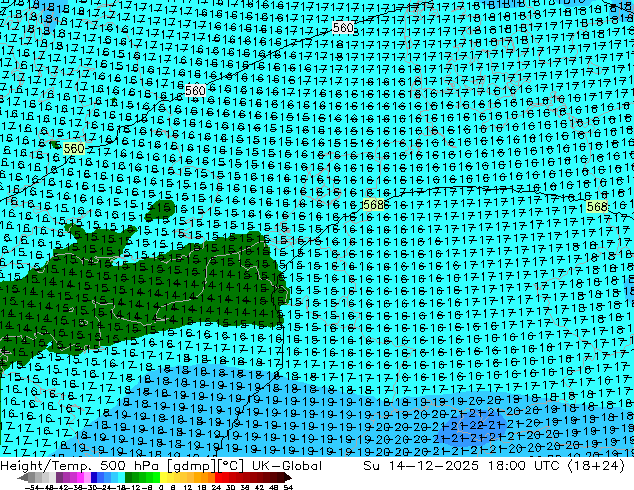Click the 22 temperature value on map
634x490 pixels.
tap(476, 425)
